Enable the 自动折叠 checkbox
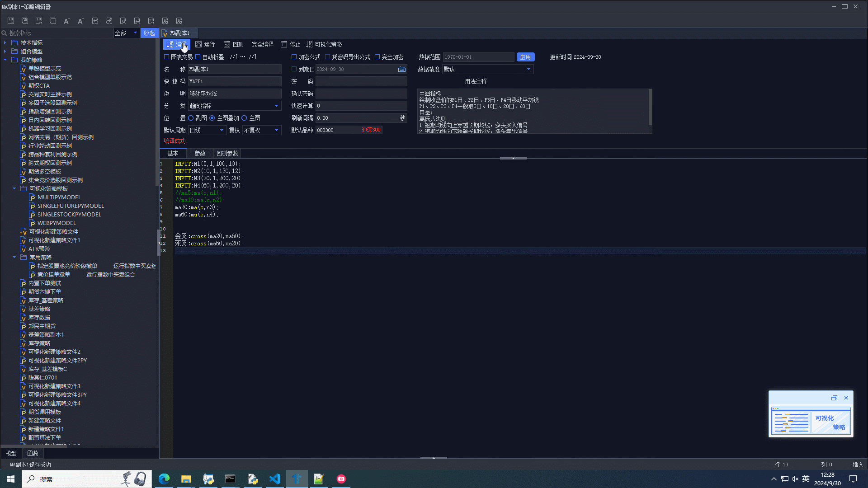 tap(198, 57)
